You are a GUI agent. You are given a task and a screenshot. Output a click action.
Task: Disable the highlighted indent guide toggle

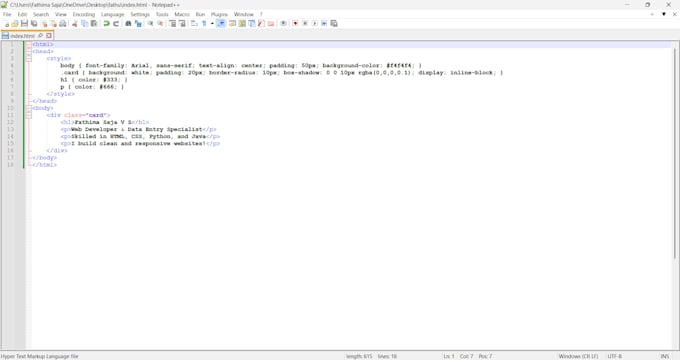221,23
